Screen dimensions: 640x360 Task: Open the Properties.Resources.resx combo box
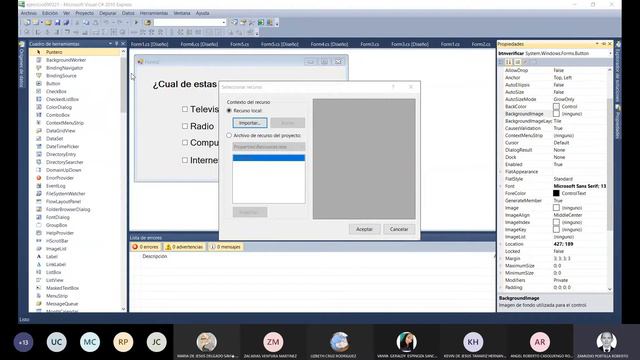(269, 147)
